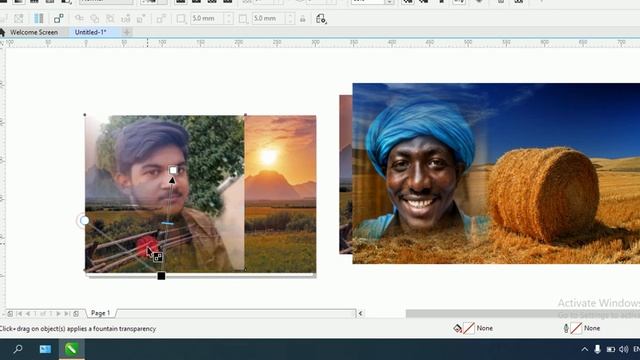Open Windows taskbar search
This screenshot has height=360, width=640.
[18, 349]
